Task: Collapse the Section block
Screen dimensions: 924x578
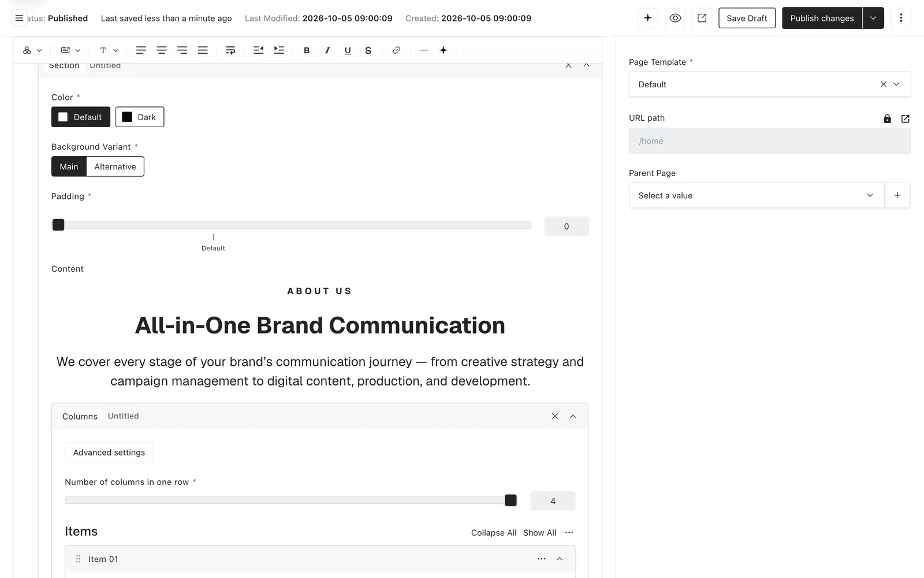Action: point(586,65)
